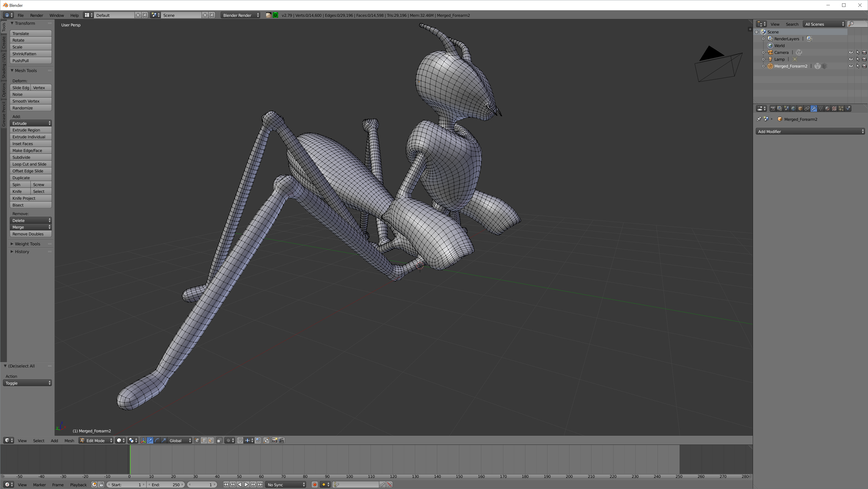Image resolution: width=868 pixels, height=489 pixels.
Task: Expand the History panel
Action: (x=22, y=252)
